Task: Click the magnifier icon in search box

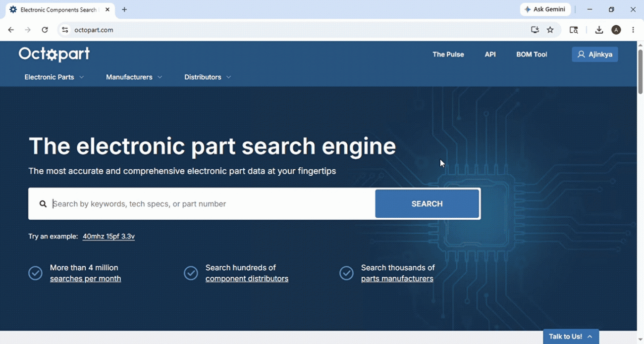Action: pos(43,204)
